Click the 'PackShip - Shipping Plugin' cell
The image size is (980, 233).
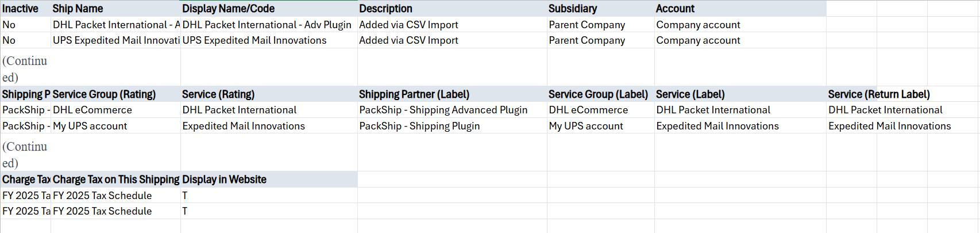[x=452, y=126]
